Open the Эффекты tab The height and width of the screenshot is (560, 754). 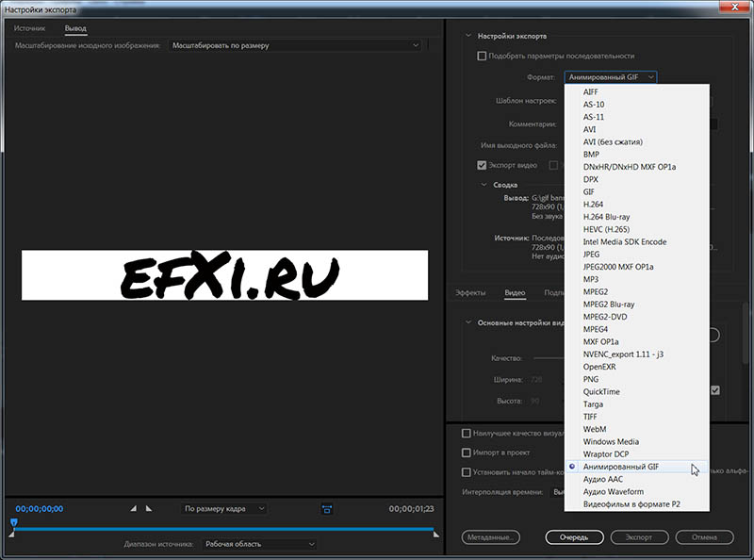coord(470,292)
